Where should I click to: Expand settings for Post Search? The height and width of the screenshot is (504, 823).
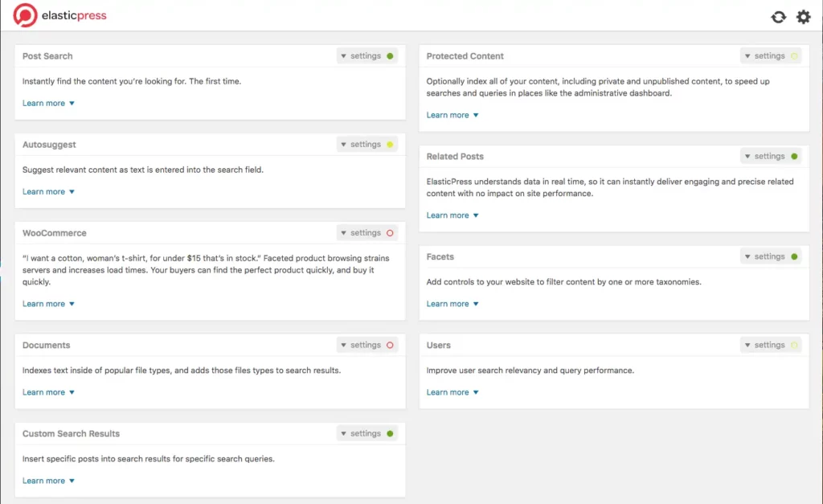click(x=361, y=56)
